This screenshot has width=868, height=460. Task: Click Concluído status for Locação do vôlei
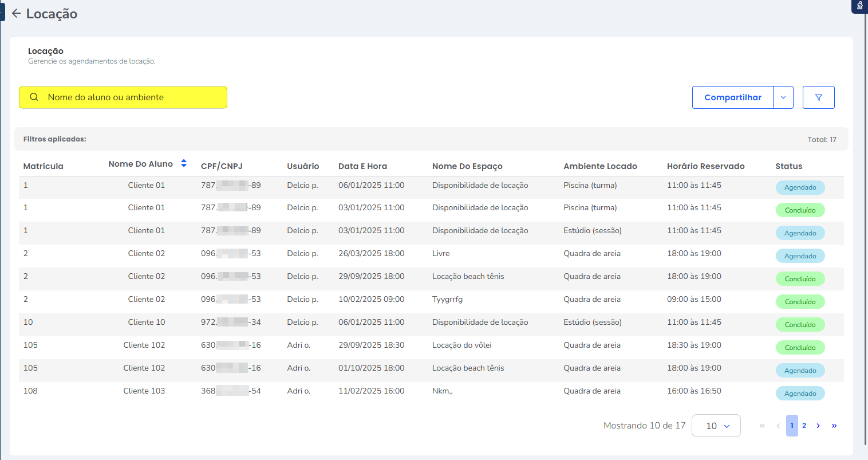800,348
